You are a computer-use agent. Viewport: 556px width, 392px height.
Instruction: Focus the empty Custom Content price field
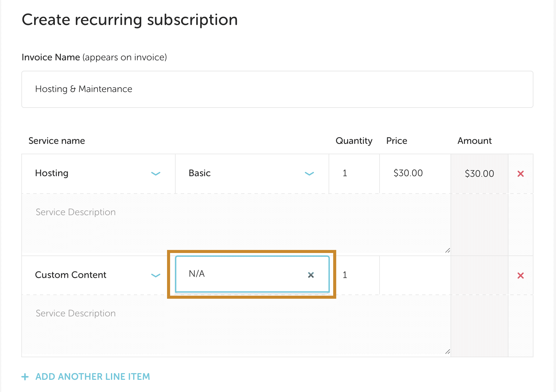tap(415, 275)
